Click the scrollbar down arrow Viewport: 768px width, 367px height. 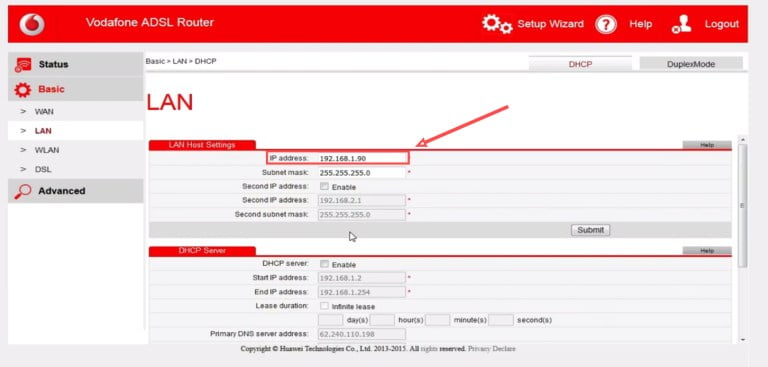coord(743,340)
